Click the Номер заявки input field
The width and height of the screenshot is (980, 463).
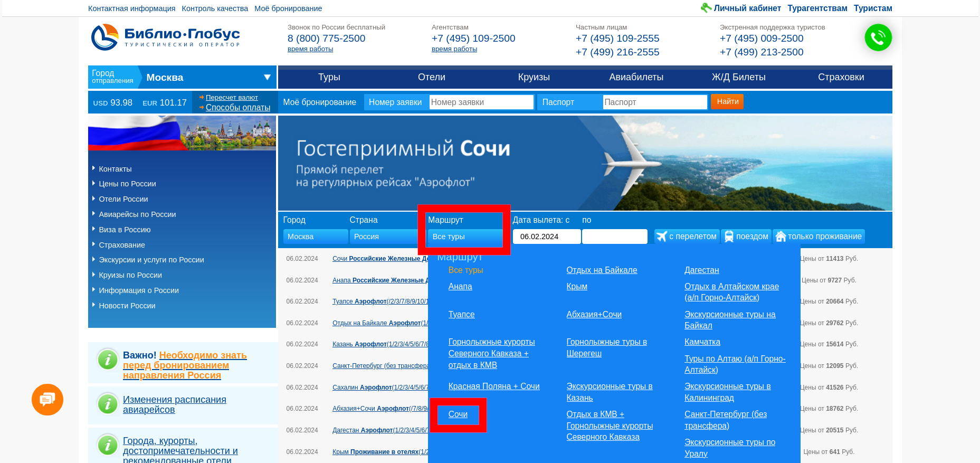(x=481, y=102)
